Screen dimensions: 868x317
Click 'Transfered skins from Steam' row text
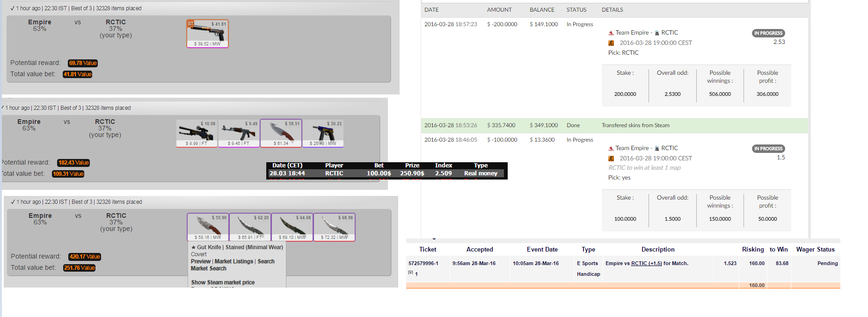tap(635, 125)
